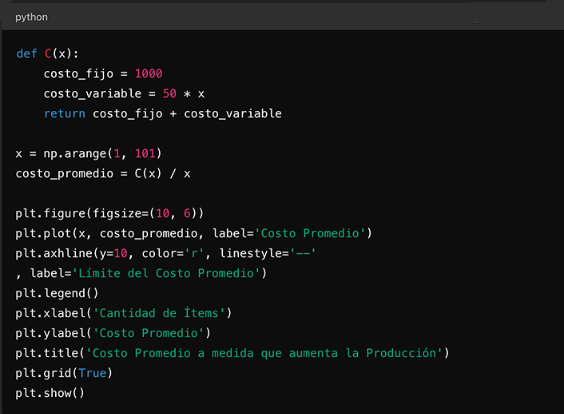Image resolution: width=564 pixels, height=414 pixels.
Task: Click the ", label='Límite del Costo Promedio')" line
Action: [x=141, y=273]
